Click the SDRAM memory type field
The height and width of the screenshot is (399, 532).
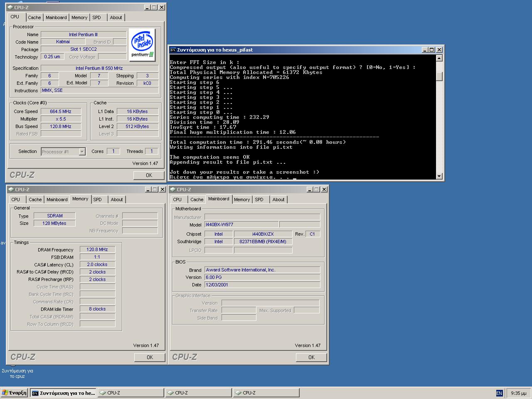coord(55,216)
